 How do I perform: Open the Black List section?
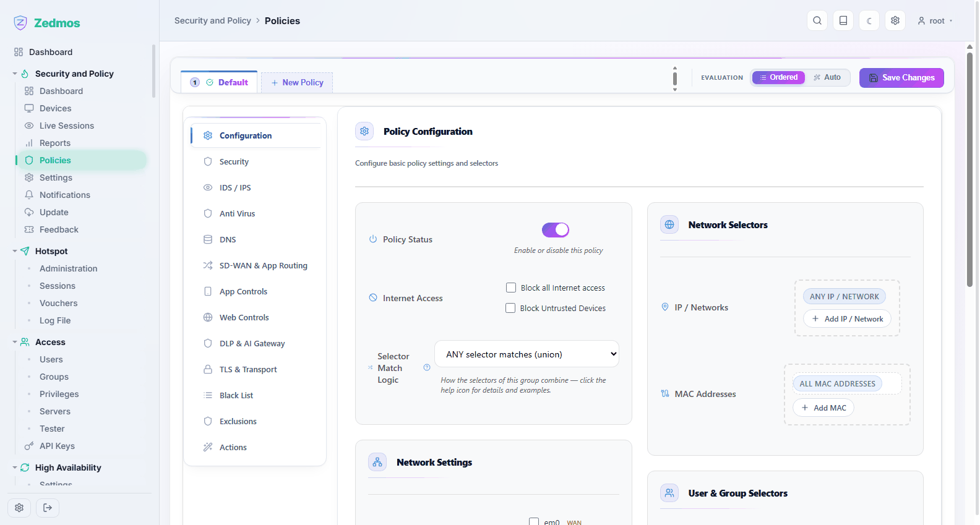click(x=256, y=395)
